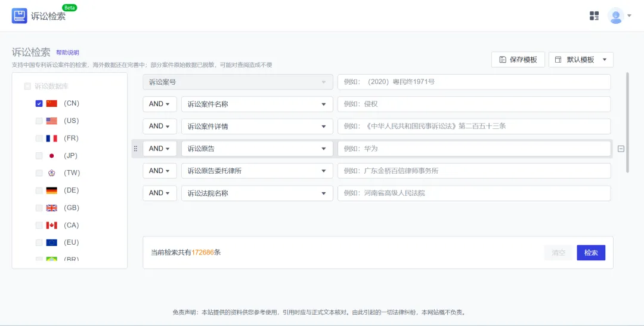Viewport: 644px width, 326px height.
Task: Check the (TW) database checkbox
Action: (39, 173)
